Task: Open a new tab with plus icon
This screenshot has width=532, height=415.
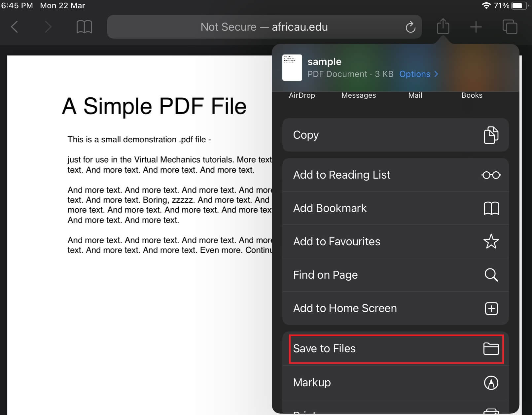Action: point(476,27)
